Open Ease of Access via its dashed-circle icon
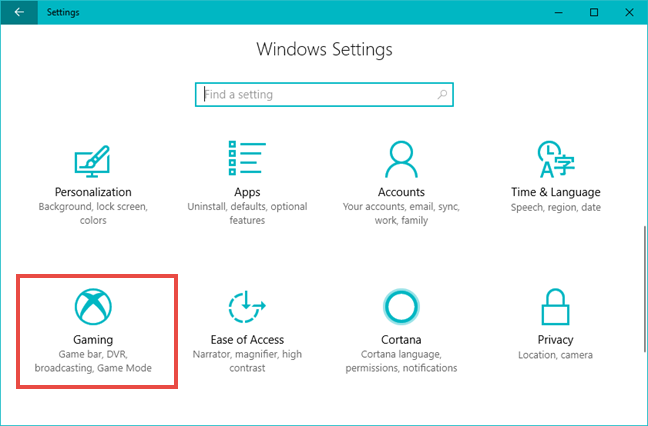Screen dimensions: 648x426 [247, 306]
